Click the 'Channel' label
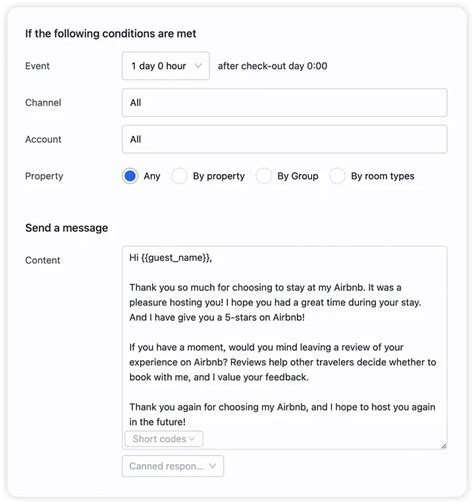The width and height of the screenshot is (474, 504). coord(43,103)
